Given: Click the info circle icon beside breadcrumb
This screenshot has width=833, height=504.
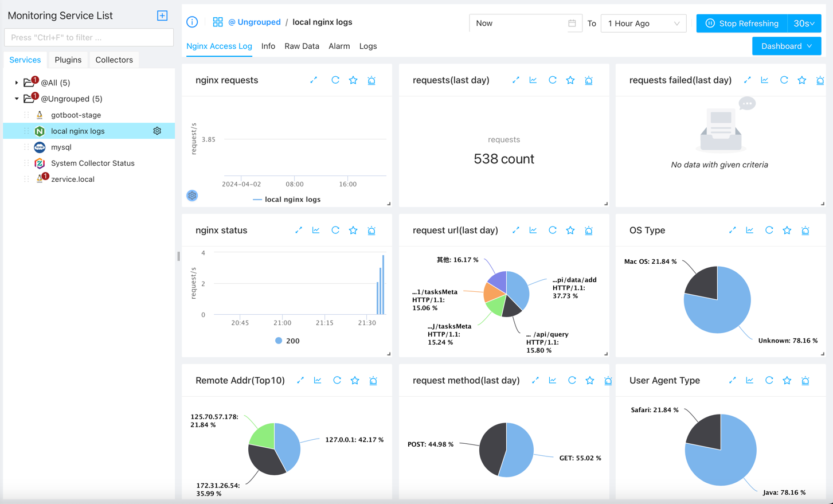Looking at the screenshot, I should pos(192,22).
